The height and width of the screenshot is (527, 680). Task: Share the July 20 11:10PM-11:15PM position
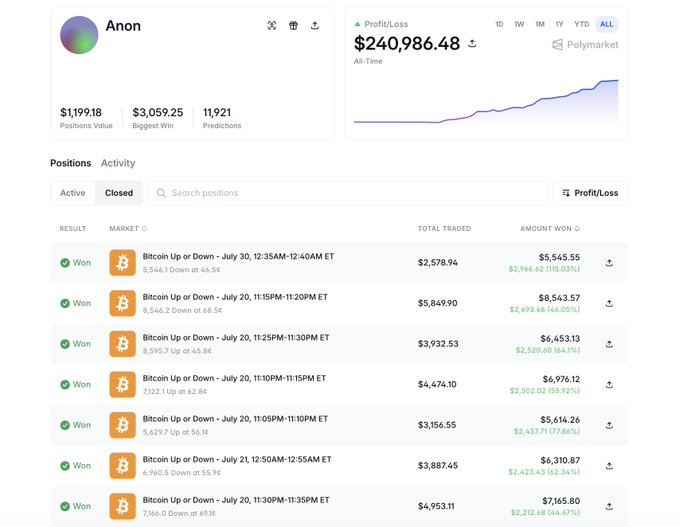609,385
